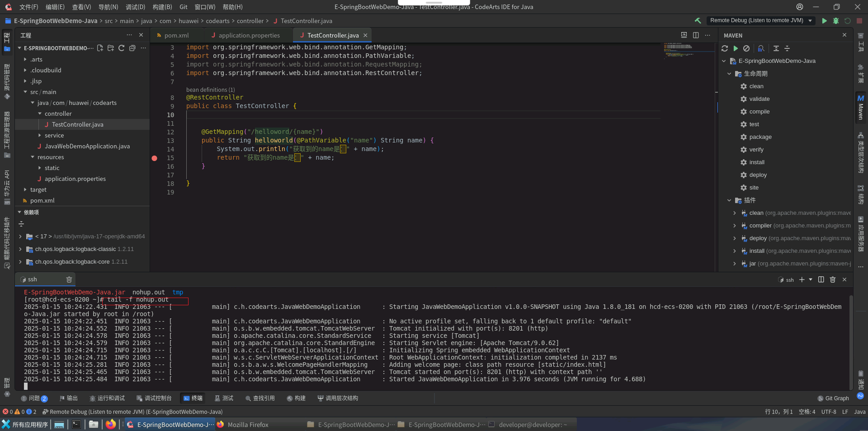Image resolution: width=868 pixels, height=431 pixels.
Task: Expand the compiler plugin node
Action: (x=735, y=226)
